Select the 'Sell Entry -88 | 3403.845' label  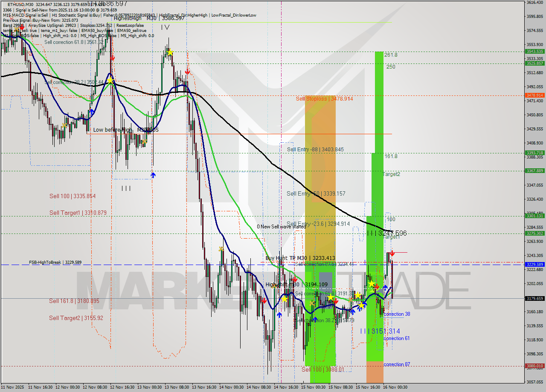(x=315, y=149)
